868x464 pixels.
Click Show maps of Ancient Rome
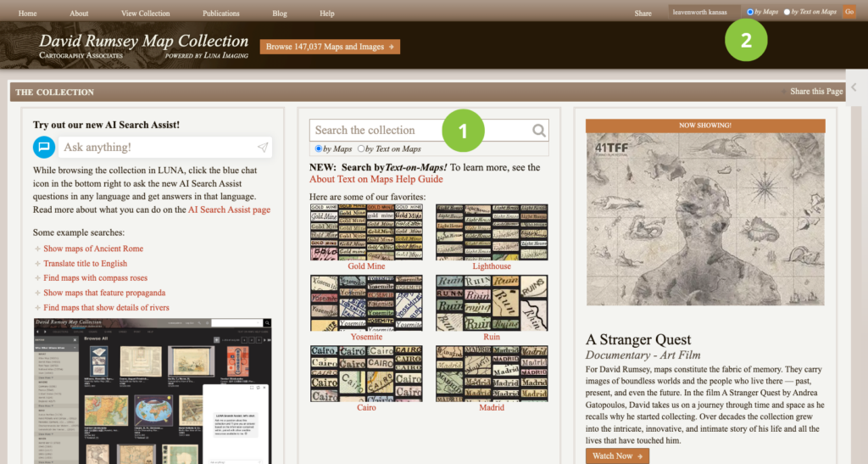[93, 249]
